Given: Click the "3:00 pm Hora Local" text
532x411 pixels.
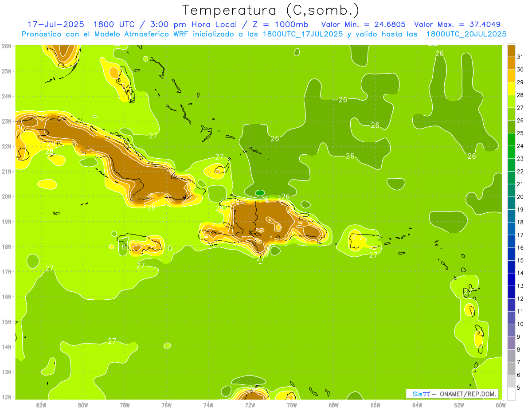Looking at the screenshot, I should (x=194, y=24).
